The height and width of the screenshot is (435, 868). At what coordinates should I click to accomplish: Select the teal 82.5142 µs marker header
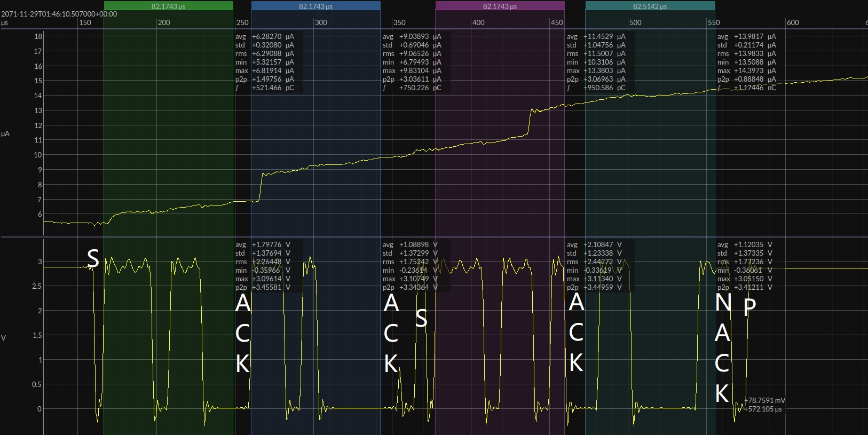coord(650,6)
